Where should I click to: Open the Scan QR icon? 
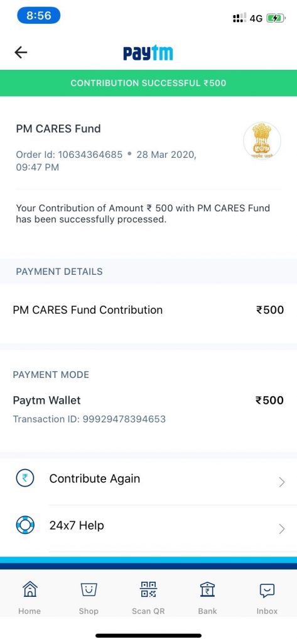[148, 589]
